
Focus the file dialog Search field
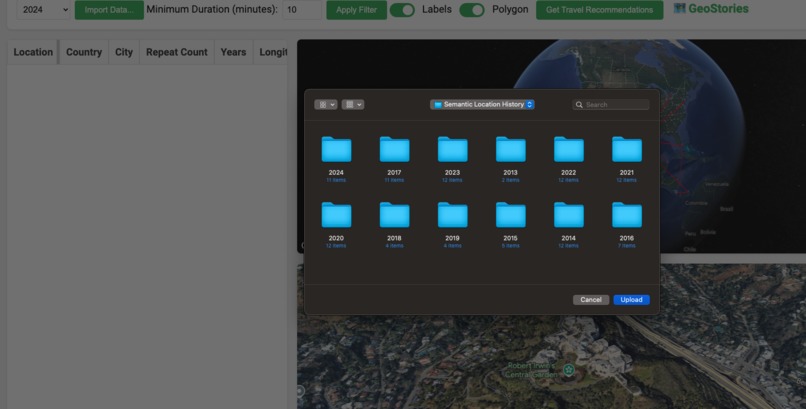[x=611, y=105]
